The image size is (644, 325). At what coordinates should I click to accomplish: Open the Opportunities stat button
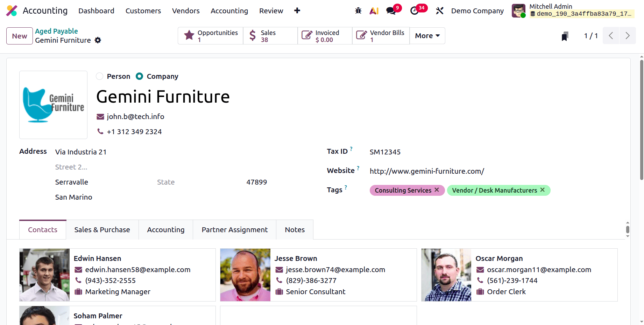[x=210, y=36]
